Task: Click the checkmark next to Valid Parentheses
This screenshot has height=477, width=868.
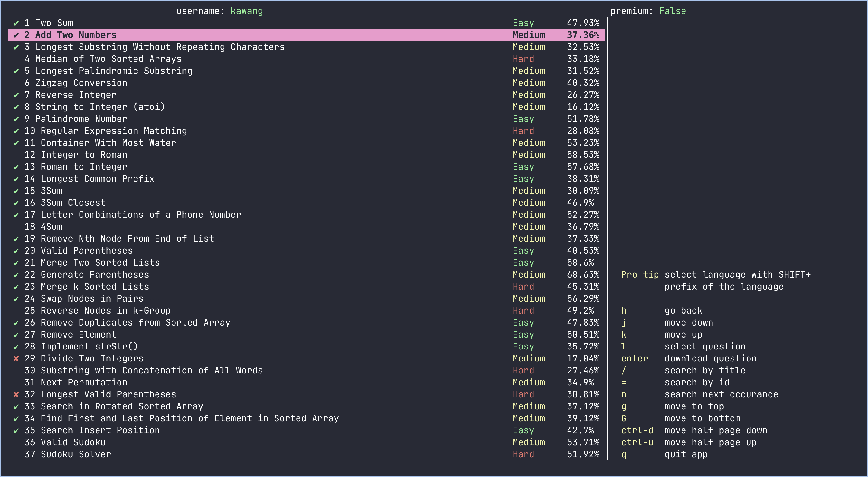Action: click(16, 251)
